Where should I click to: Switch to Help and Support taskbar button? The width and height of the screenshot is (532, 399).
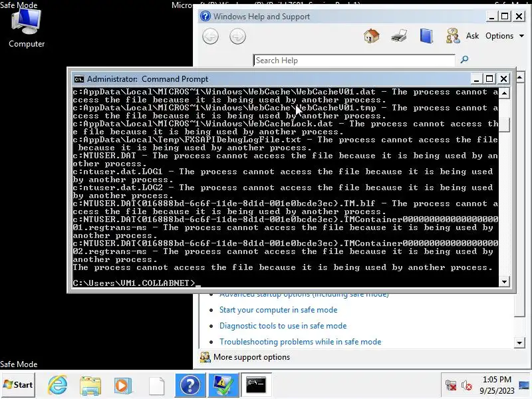click(190, 385)
